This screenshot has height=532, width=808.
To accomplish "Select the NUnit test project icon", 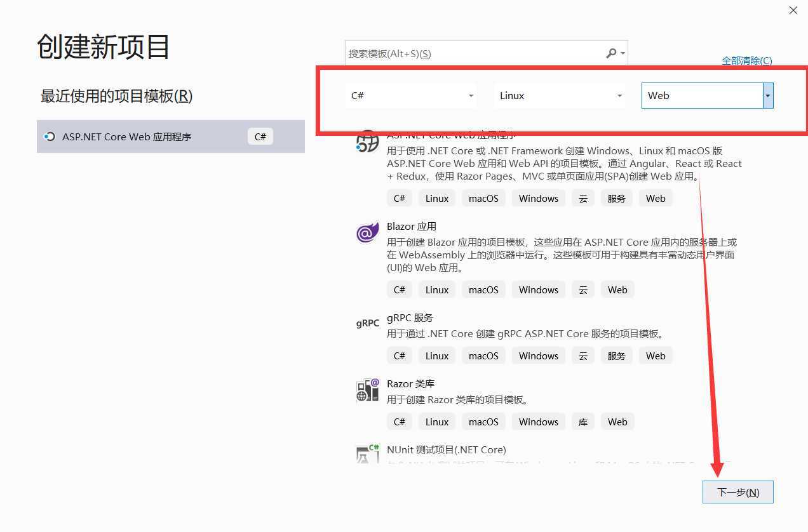I will click(367, 453).
